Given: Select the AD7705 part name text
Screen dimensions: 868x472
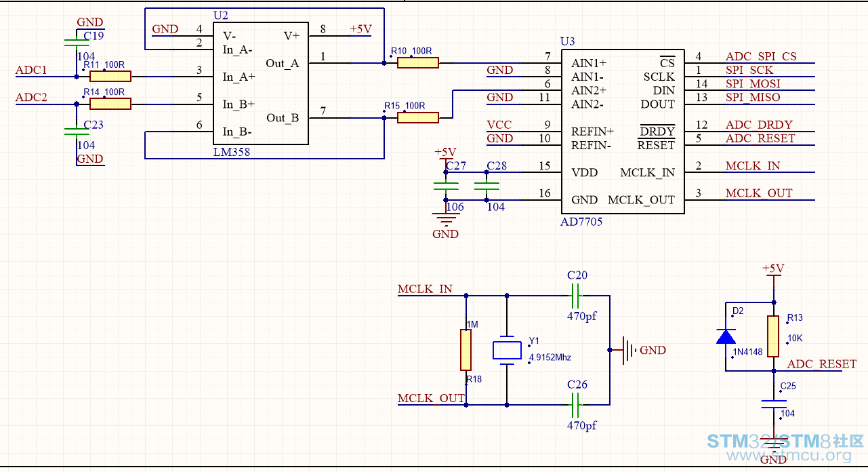Looking at the screenshot, I should (x=581, y=222).
